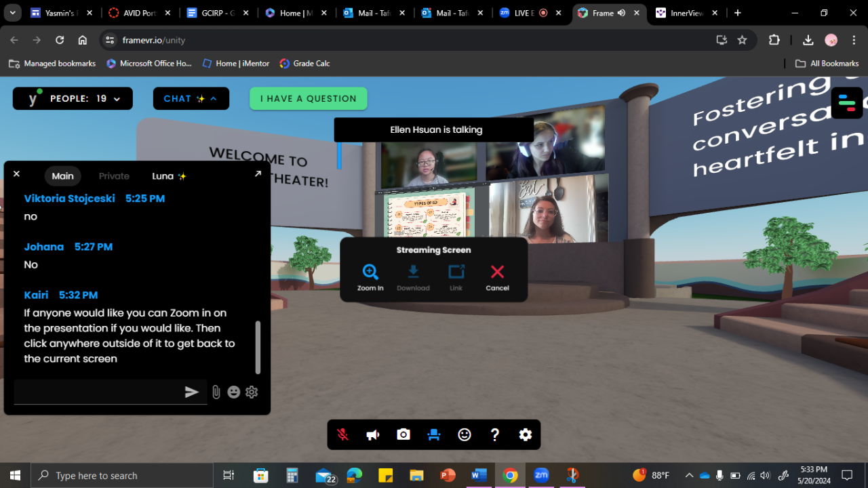The height and width of the screenshot is (488, 868).
Task: Open the Microsoft Store from the taskbar
Action: (260, 475)
